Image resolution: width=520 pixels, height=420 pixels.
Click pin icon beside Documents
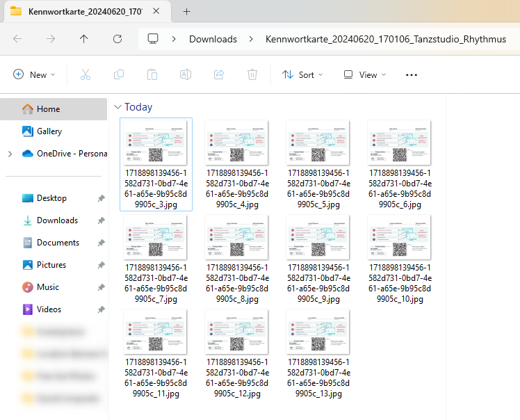tap(101, 243)
